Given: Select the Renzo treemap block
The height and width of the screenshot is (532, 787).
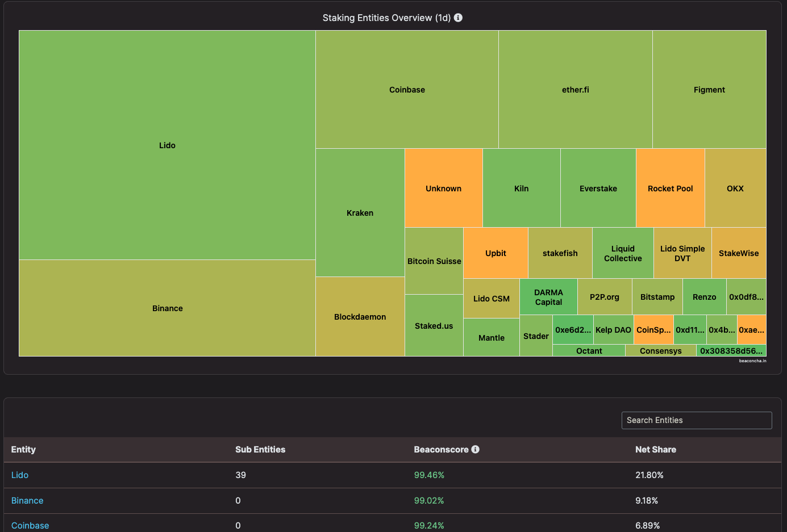Looking at the screenshot, I should 705,297.
